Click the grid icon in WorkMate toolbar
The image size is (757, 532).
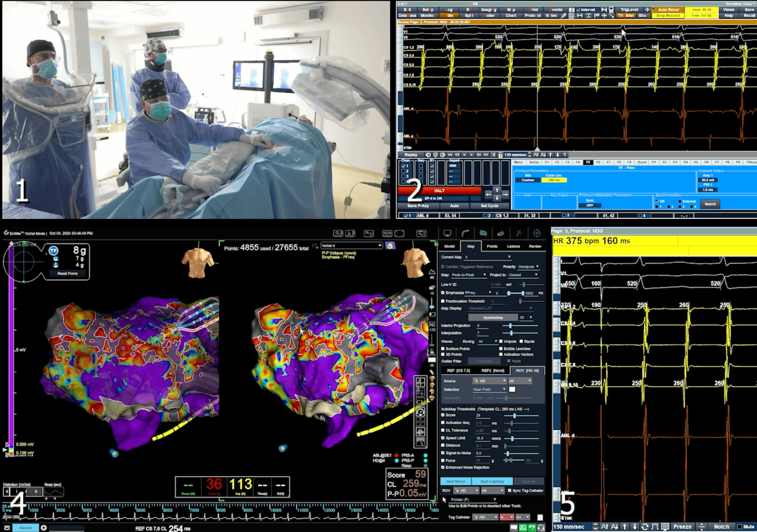[572, 15]
